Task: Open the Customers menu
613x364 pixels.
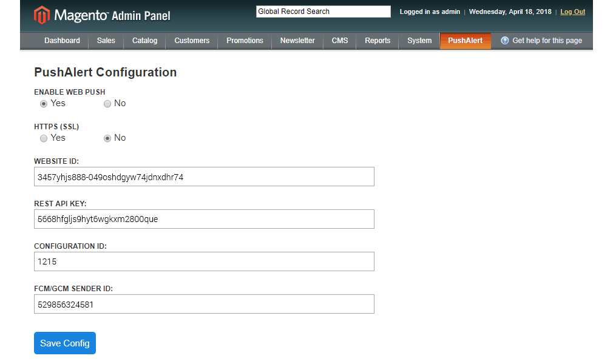Action: (x=192, y=41)
